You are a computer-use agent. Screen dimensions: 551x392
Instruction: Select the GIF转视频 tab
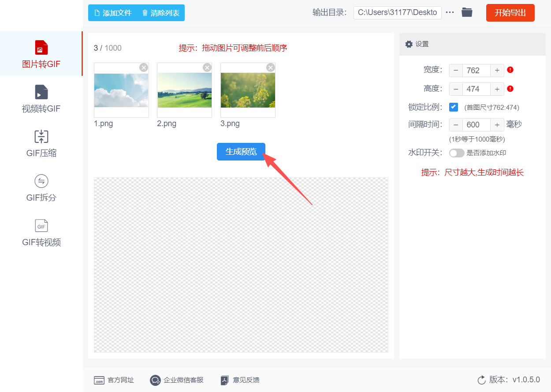coord(41,232)
